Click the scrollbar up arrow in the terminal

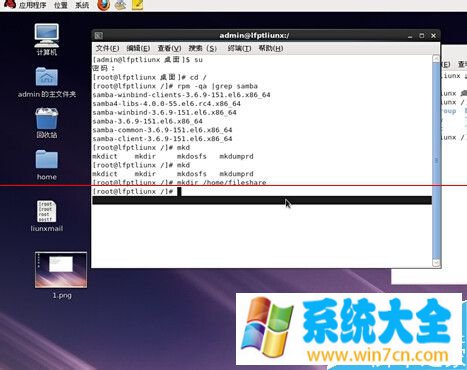436,59
